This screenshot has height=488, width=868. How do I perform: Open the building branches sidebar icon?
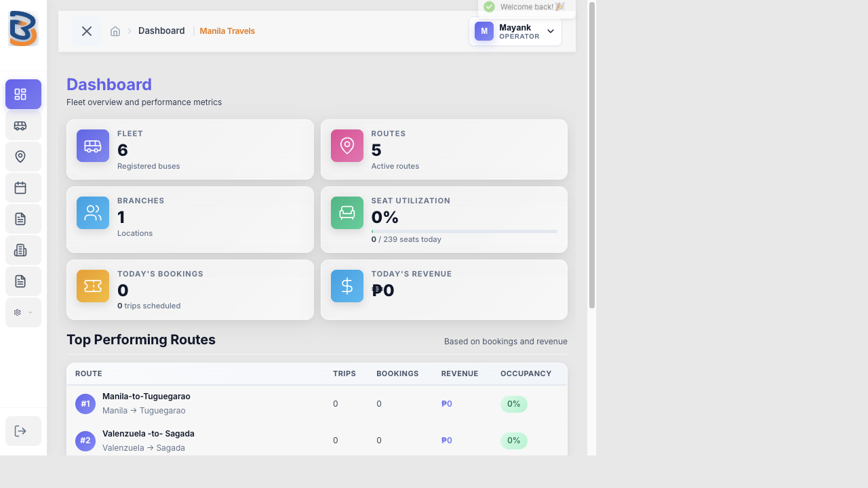pos(23,250)
